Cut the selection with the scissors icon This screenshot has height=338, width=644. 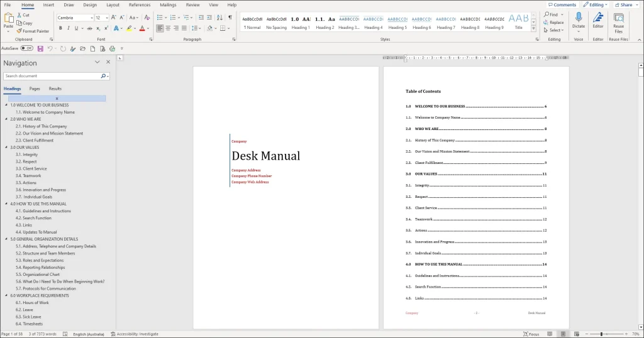[19, 15]
